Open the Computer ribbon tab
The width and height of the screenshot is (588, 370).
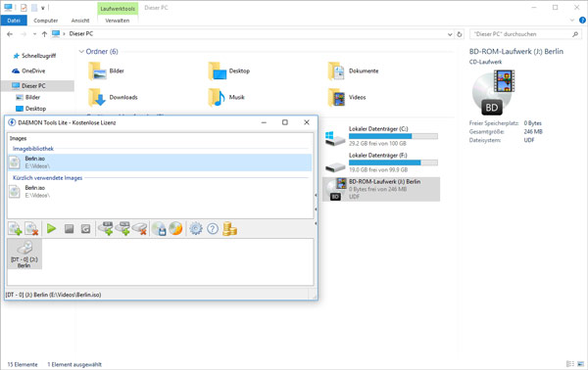pos(46,21)
